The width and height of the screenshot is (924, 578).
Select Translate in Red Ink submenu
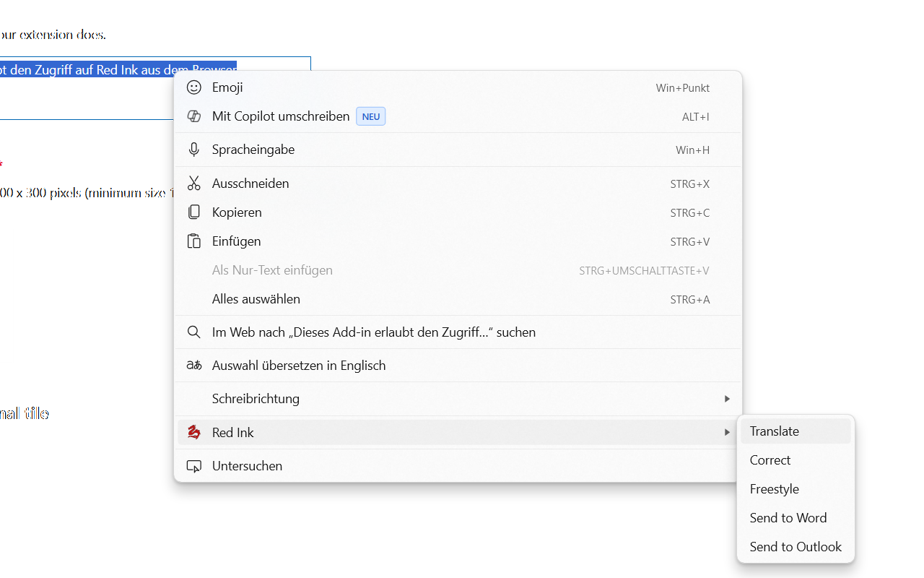tap(796, 431)
